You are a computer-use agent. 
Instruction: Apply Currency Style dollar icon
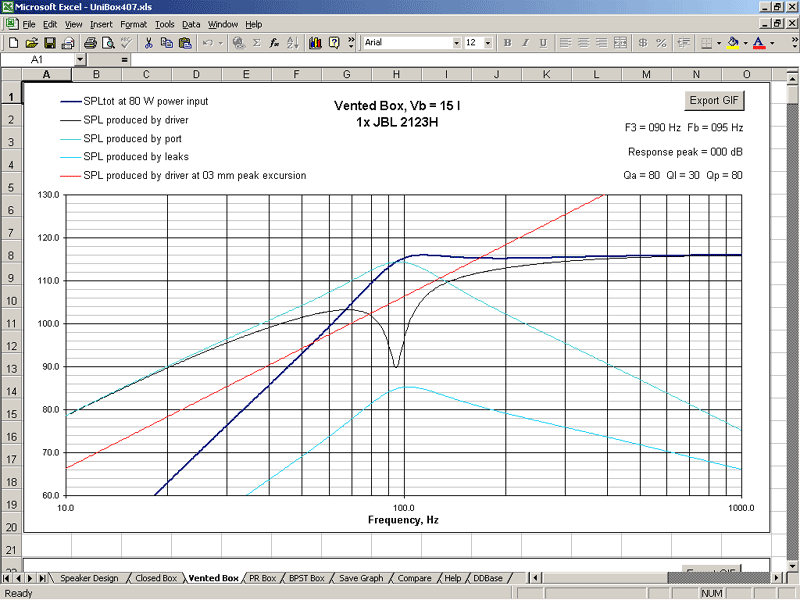(x=643, y=43)
